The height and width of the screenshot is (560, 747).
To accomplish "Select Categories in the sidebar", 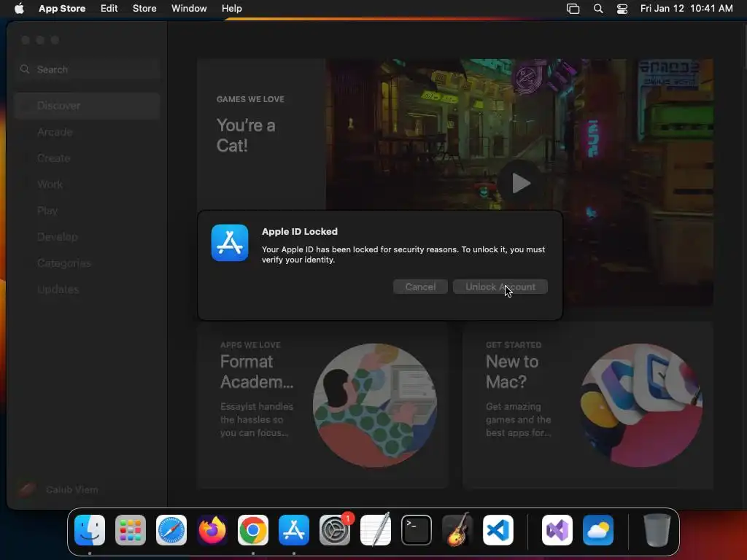I will coord(88,262).
